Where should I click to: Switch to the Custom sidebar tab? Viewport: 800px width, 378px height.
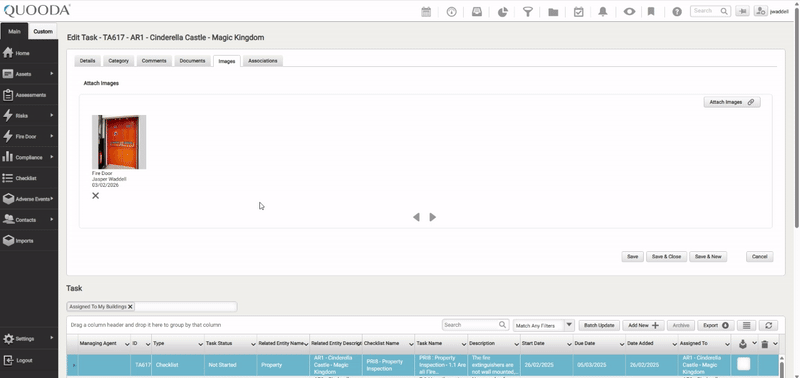pos(43,32)
